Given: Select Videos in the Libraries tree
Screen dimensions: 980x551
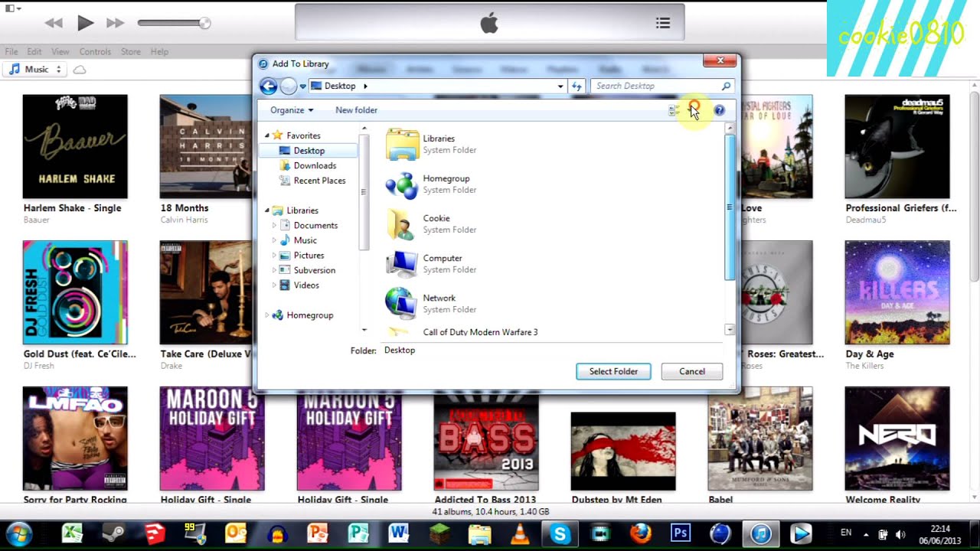Looking at the screenshot, I should tap(306, 285).
